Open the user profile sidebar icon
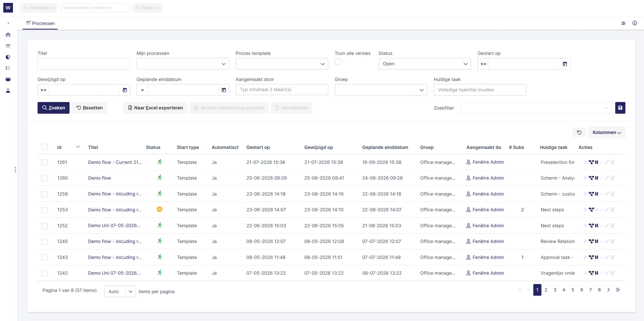The width and height of the screenshot is (644, 321). [8, 91]
